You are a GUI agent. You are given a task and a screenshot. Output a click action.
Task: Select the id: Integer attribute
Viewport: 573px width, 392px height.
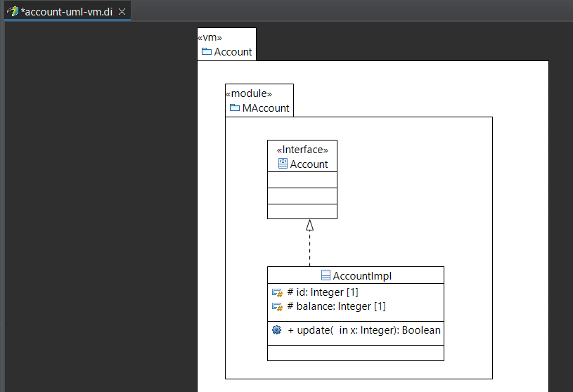click(323, 292)
